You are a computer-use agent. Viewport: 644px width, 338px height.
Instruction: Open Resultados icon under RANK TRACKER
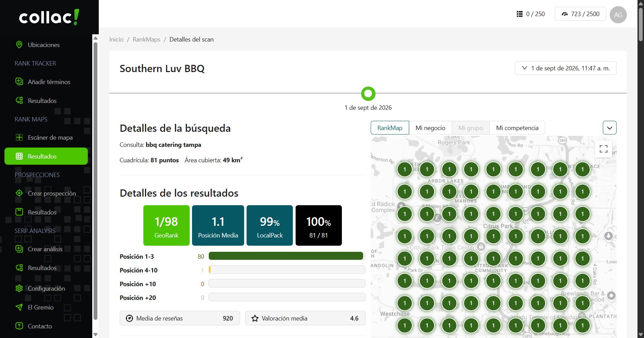19,101
